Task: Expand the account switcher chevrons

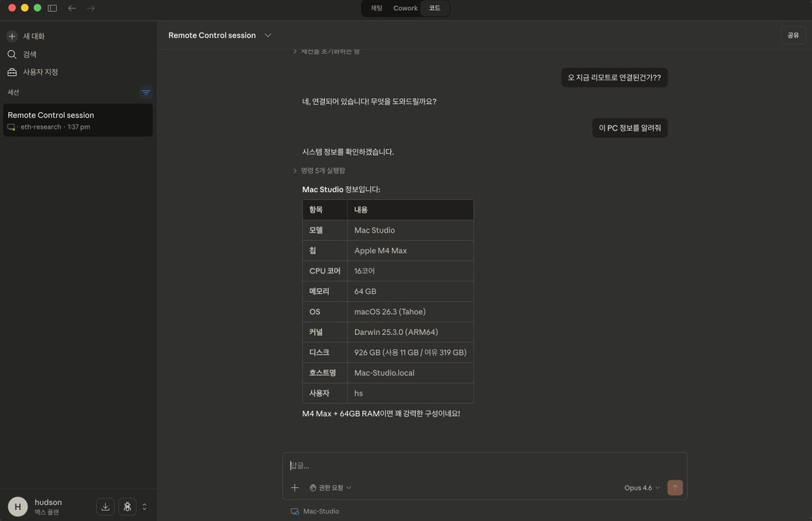Action: (x=144, y=506)
